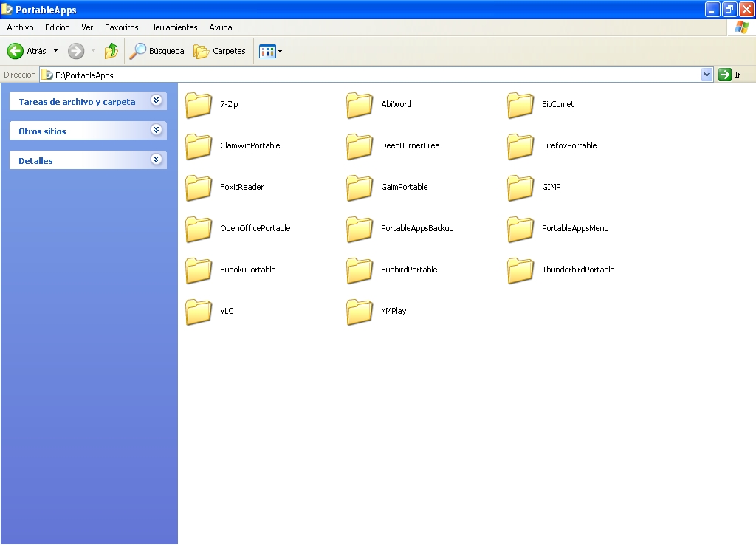Restore down the PortableApps window
Screen dimensions: 756x545
[x=729, y=9]
